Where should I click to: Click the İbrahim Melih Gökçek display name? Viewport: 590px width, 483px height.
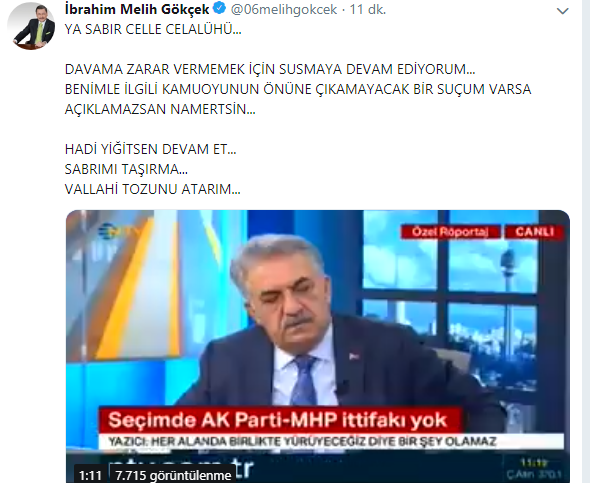(137, 9)
